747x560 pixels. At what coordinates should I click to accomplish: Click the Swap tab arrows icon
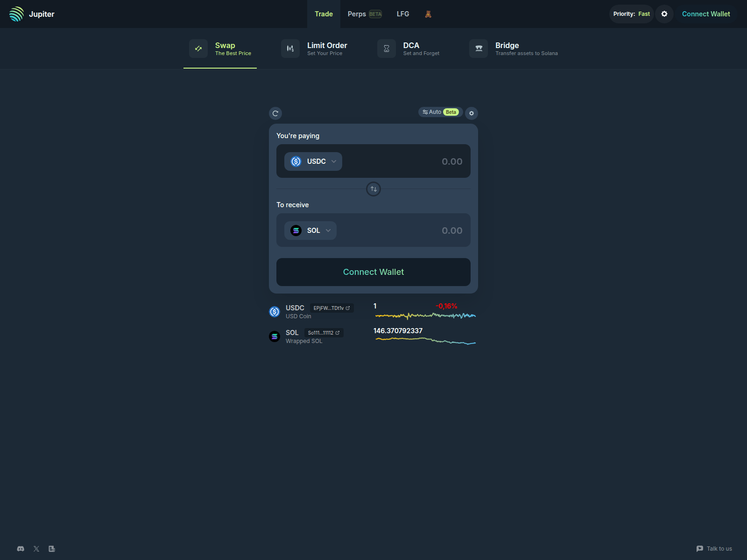tap(198, 49)
